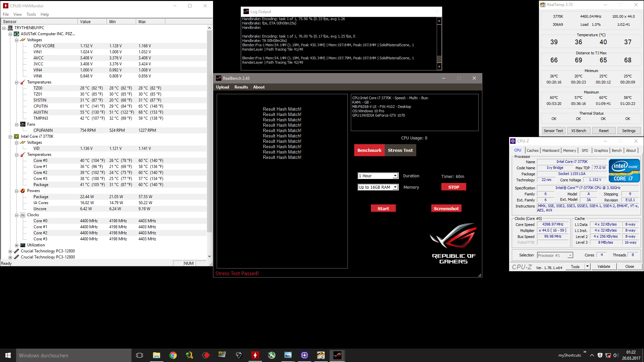This screenshot has height=362, width=644.
Task: Select the Benchmark tab in RealBench
Action: click(369, 150)
